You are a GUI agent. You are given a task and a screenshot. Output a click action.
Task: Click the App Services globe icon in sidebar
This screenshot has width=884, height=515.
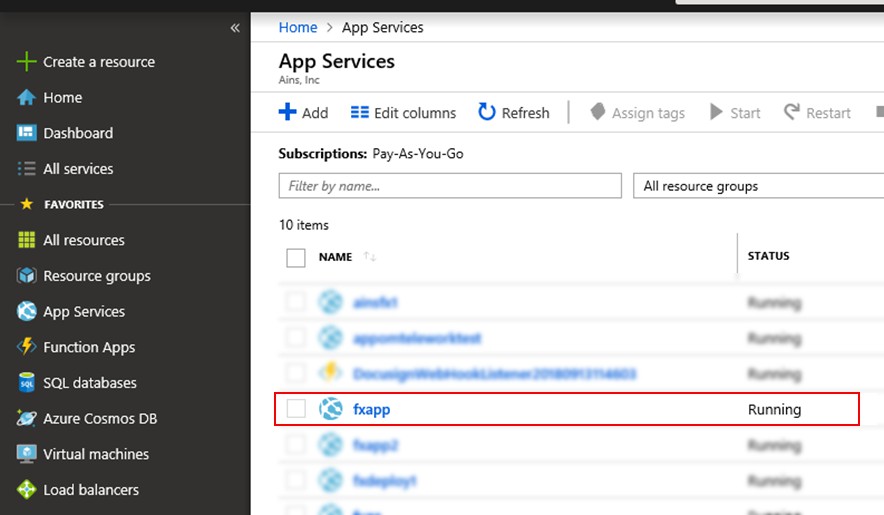pos(26,311)
